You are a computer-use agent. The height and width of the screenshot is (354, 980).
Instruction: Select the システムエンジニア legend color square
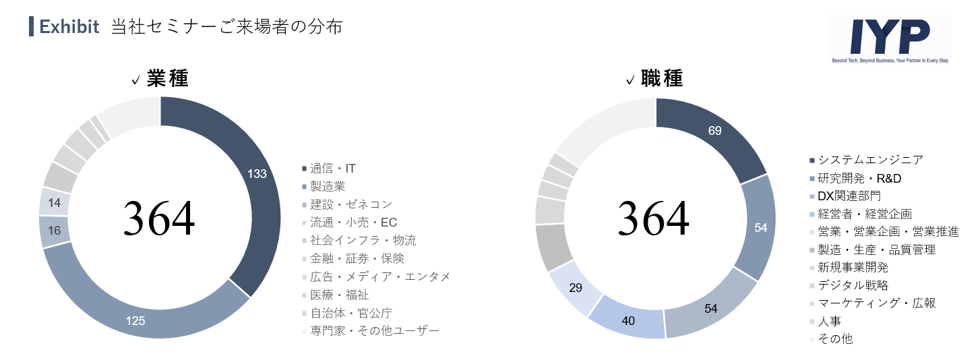pos(811,160)
